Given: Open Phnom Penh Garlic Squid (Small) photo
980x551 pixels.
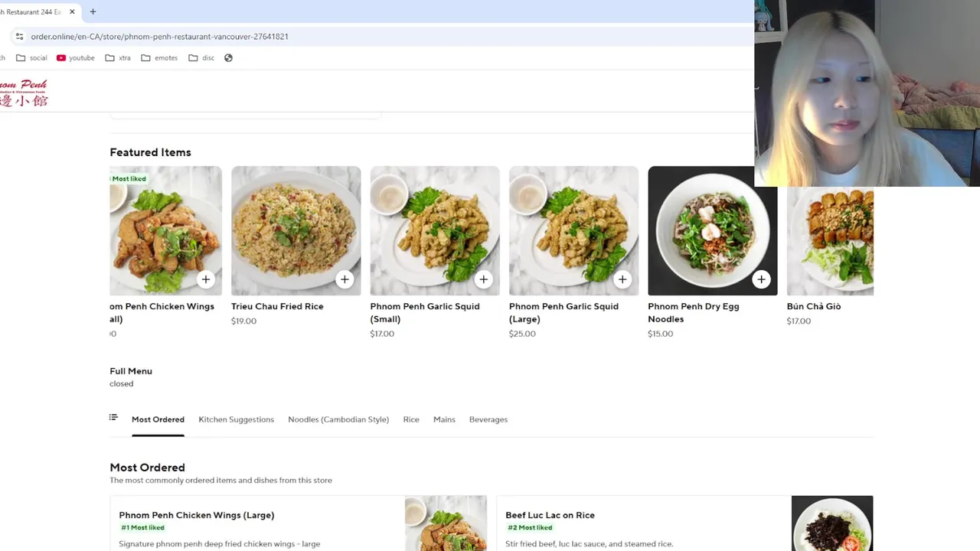Looking at the screenshot, I should pos(434,230).
